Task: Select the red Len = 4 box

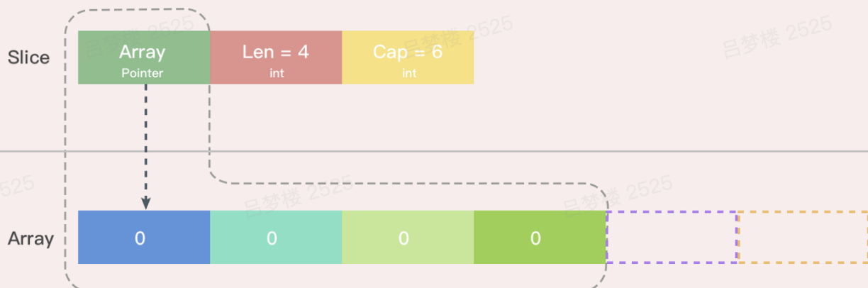Action: click(x=276, y=57)
